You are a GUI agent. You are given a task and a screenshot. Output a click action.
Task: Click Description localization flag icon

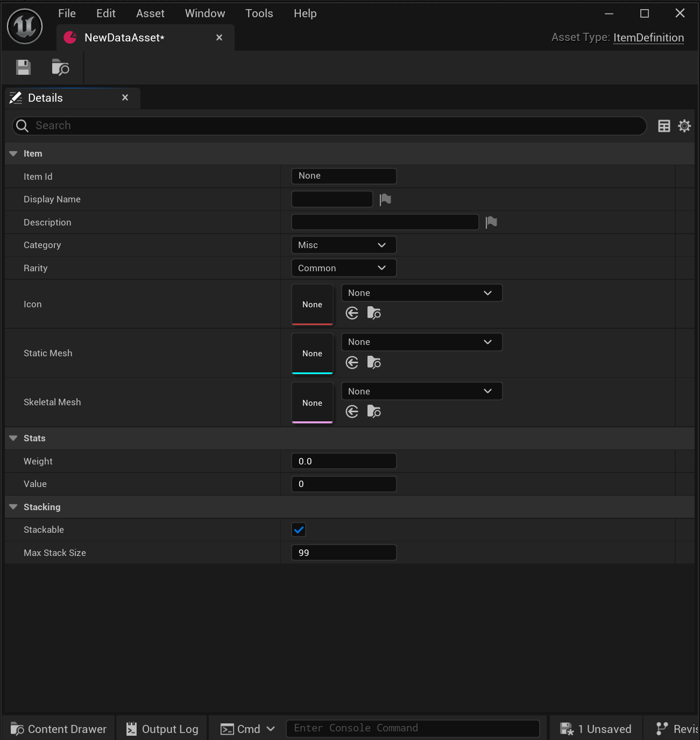click(x=491, y=222)
